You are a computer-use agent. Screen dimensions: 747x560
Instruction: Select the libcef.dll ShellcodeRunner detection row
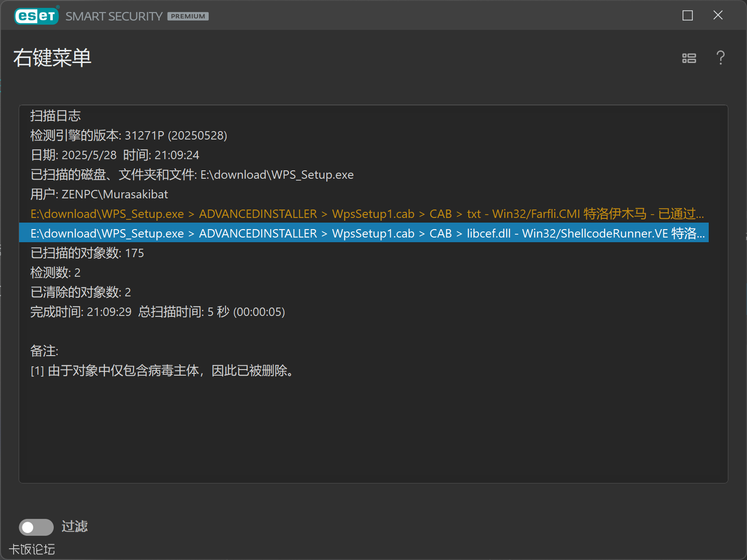(x=364, y=233)
